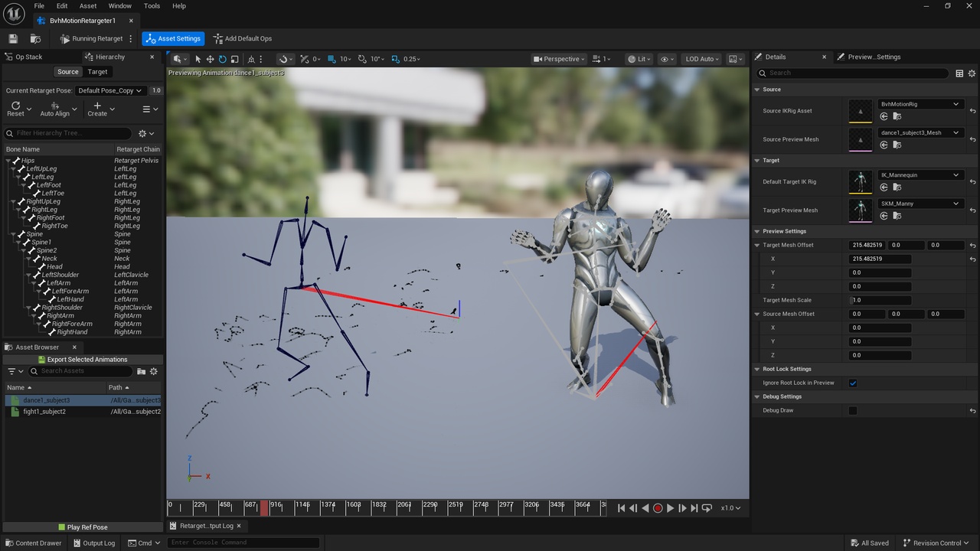The height and width of the screenshot is (551, 980).
Task: Open hierarchy filter settings gear
Action: (142, 133)
